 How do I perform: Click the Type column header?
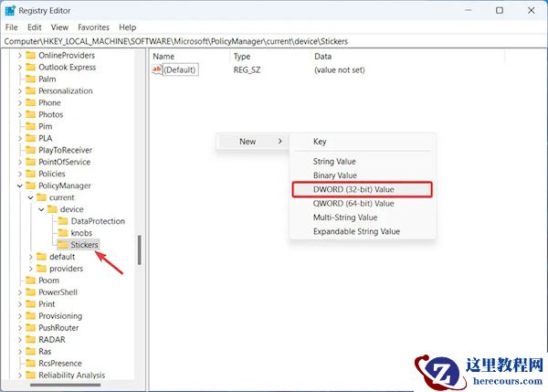(x=270, y=57)
